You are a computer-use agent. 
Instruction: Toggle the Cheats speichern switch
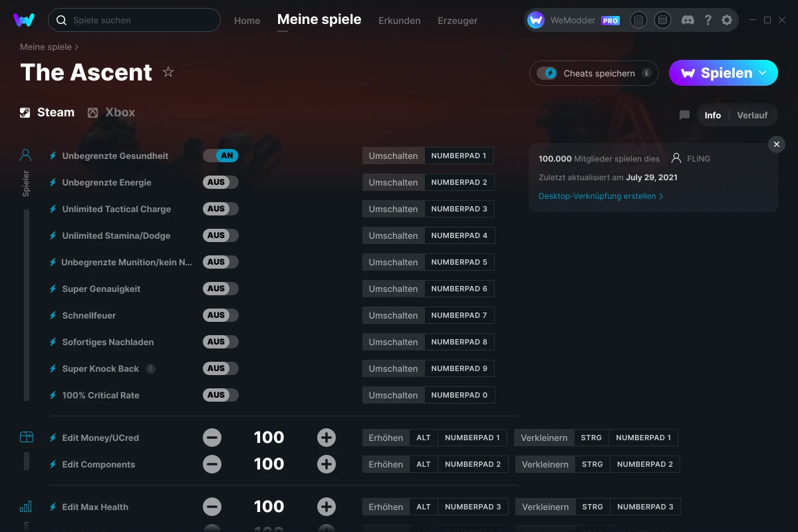[x=547, y=73]
